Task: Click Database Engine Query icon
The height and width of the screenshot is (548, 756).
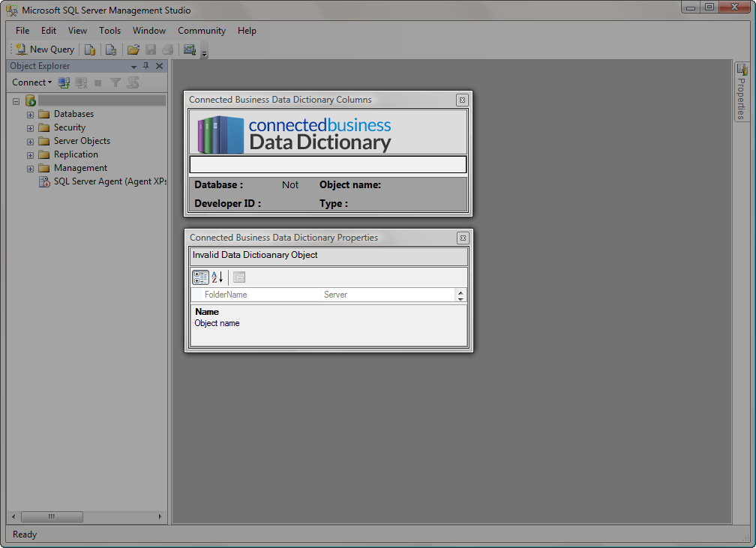Action: click(90, 50)
